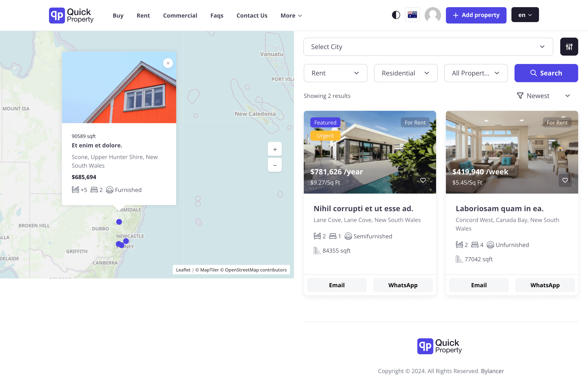Open the en language dropdown

click(x=525, y=15)
